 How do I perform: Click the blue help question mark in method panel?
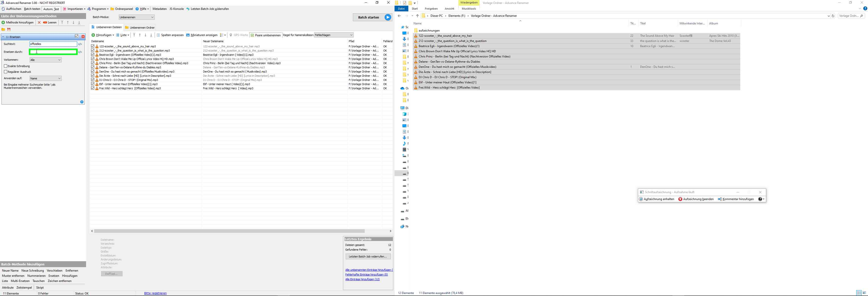[x=82, y=102]
